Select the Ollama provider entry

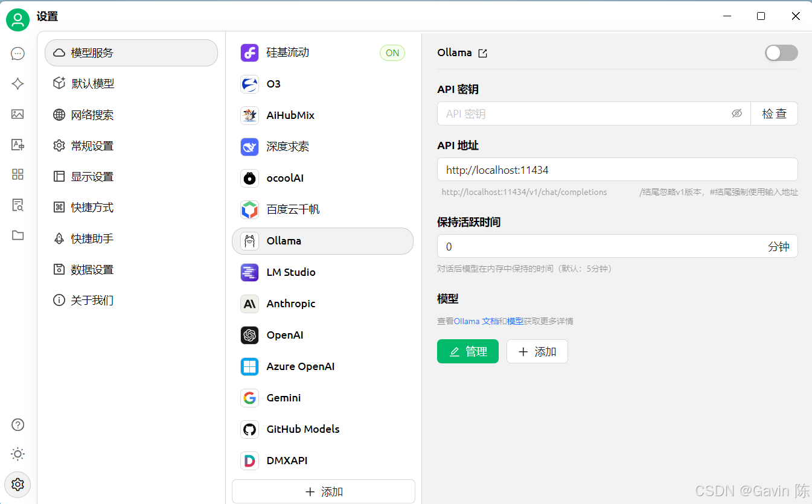pyautogui.click(x=323, y=241)
